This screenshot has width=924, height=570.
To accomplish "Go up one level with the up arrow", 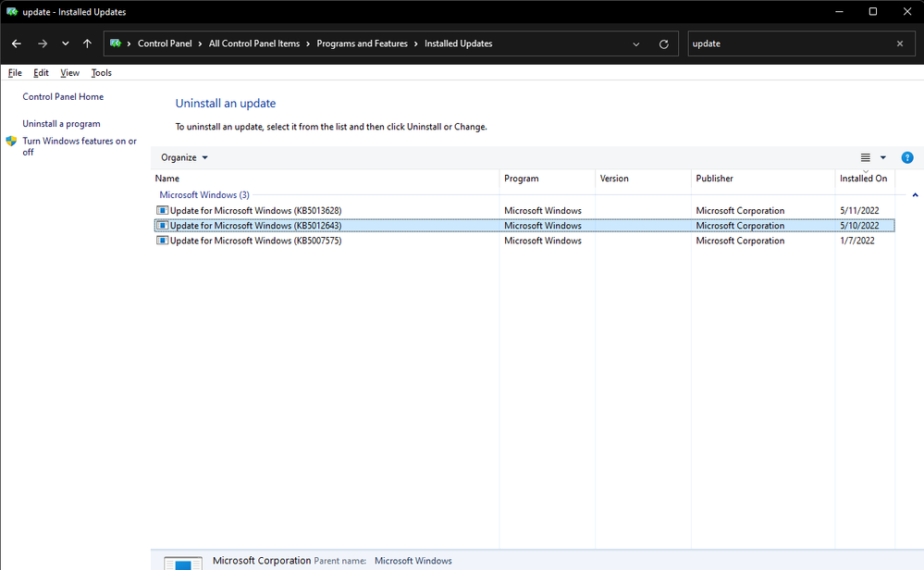I will [87, 43].
